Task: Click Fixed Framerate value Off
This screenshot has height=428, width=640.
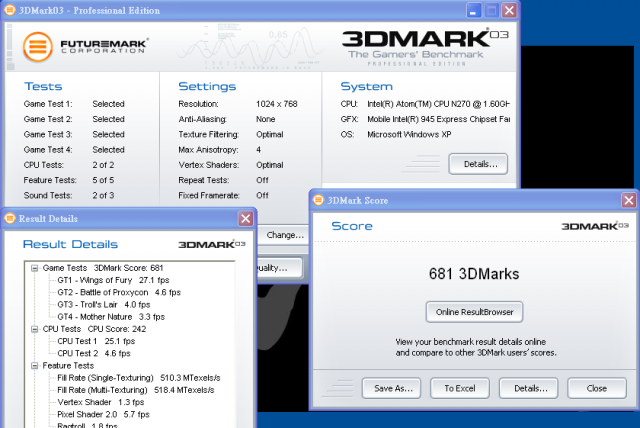Action: coord(262,195)
